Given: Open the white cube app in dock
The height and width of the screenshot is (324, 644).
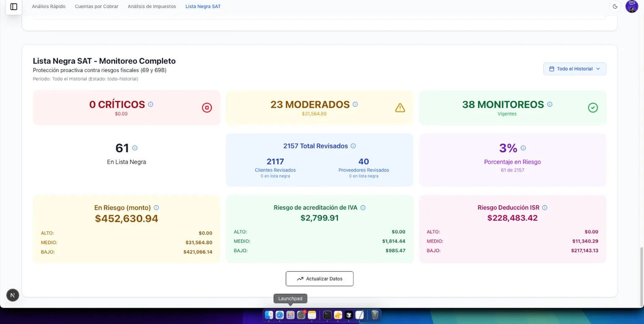Looking at the screenshot, I should 349,315.
